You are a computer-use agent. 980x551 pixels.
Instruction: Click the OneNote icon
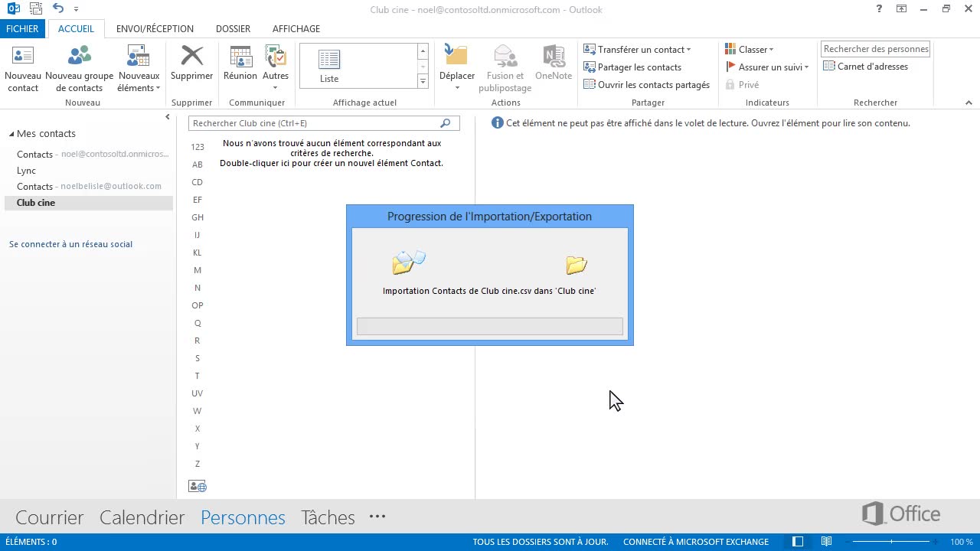[554, 57]
